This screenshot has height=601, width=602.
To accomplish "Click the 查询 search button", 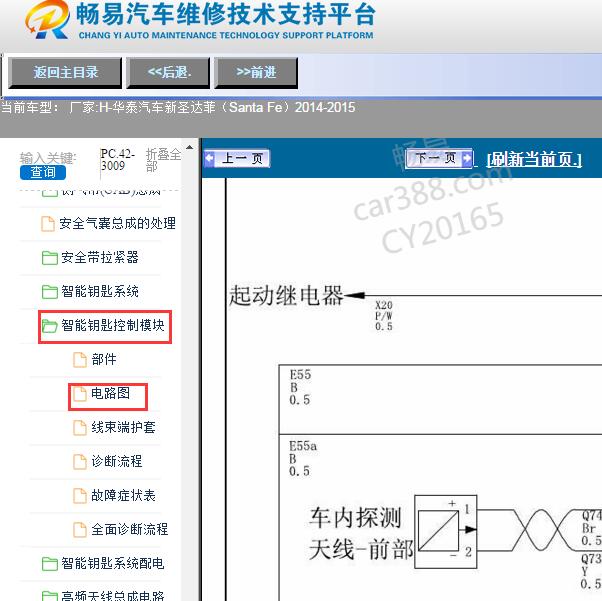I will pos(43,172).
